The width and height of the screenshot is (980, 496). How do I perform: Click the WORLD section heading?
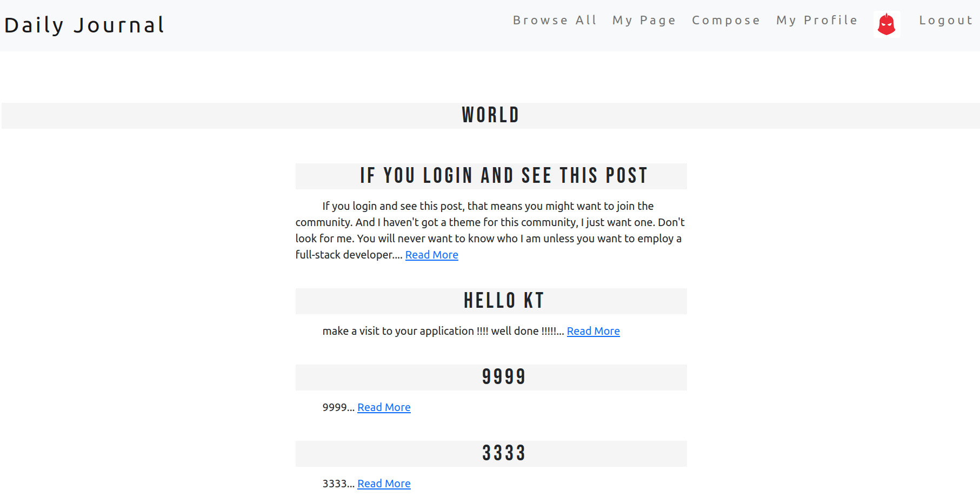(491, 115)
